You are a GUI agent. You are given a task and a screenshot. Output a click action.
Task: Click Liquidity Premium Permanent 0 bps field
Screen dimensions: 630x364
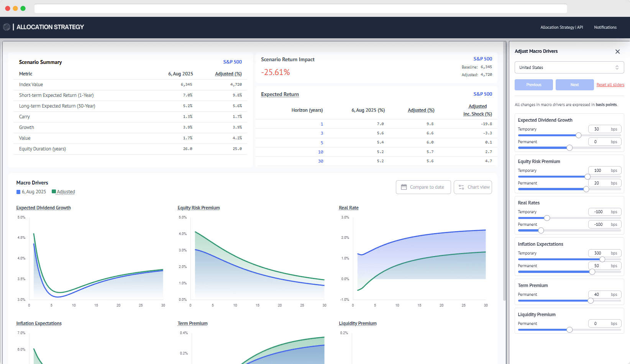click(x=604, y=323)
